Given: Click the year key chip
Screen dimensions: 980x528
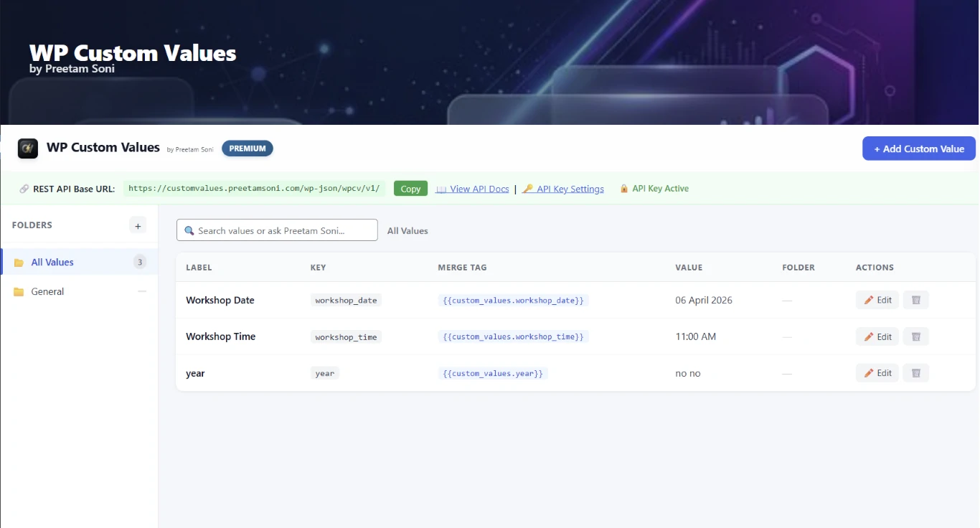Looking at the screenshot, I should [x=325, y=374].
